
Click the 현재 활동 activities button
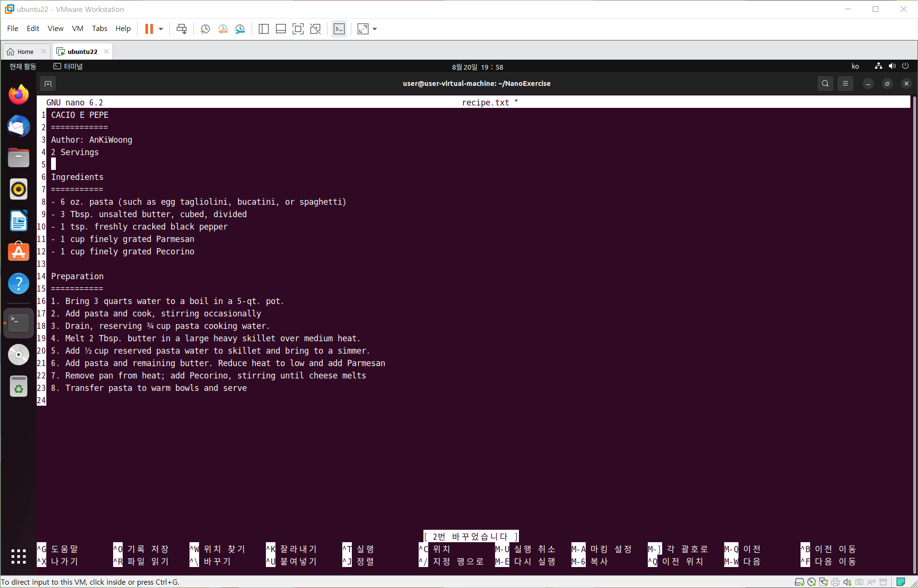point(23,66)
